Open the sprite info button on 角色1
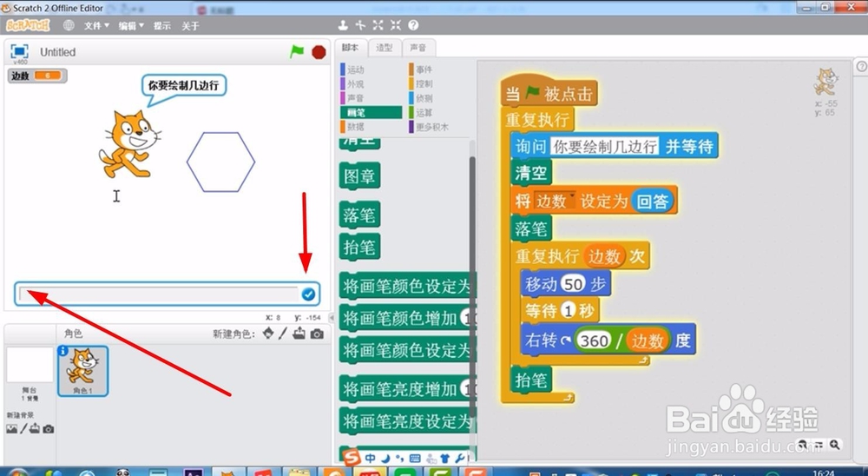Image resolution: width=868 pixels, height=476 pixels. click(x=63, y=351)
